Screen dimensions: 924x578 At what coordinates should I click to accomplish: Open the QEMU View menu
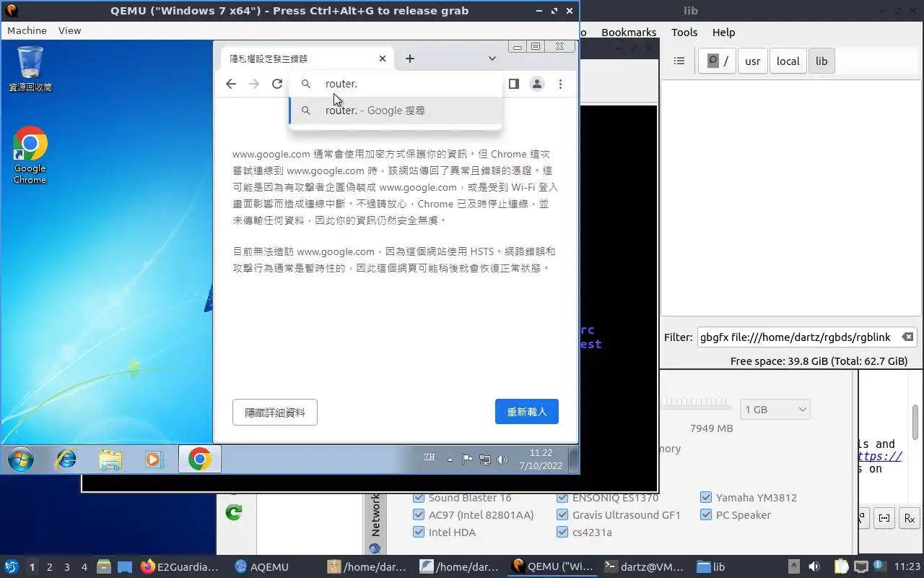pos(69,30)
